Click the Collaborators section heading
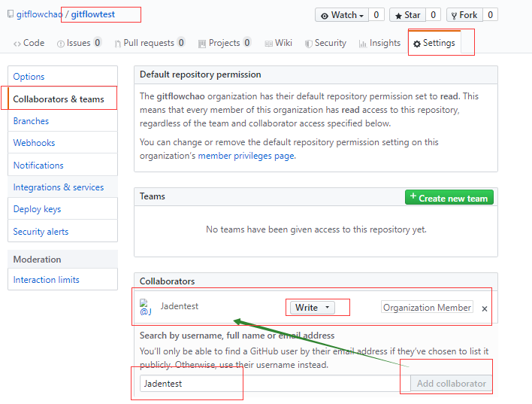532x404 pixels. click(168, 281)
